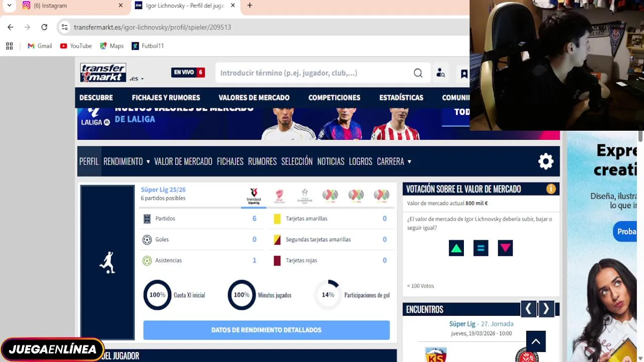This screenshot has height=362, width=644.
Task: Vote market value should go down
Action: coord(505,248)
